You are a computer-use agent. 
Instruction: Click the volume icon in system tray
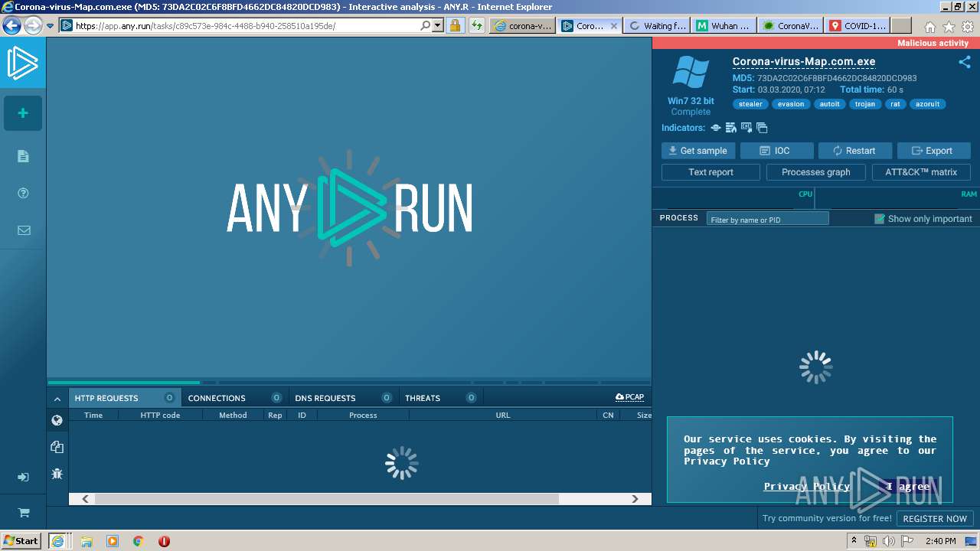point(889,541)
